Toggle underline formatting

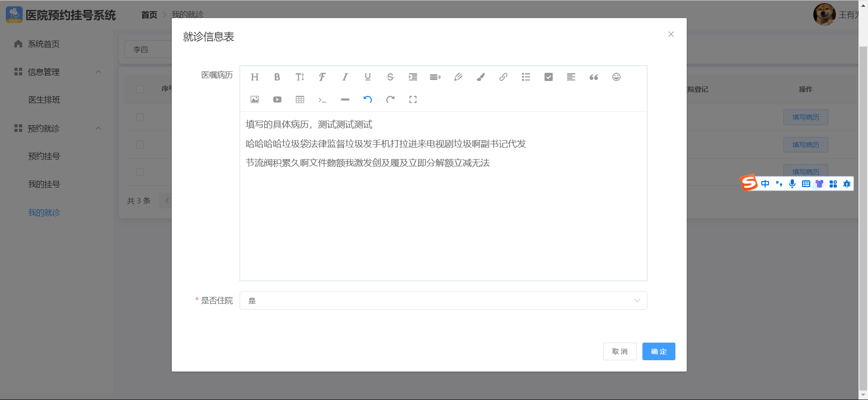pos(368,77)
